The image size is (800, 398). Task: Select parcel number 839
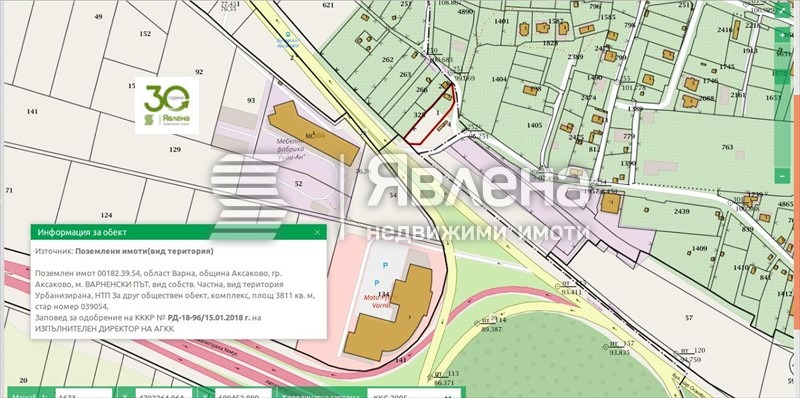tap(747, 230)
